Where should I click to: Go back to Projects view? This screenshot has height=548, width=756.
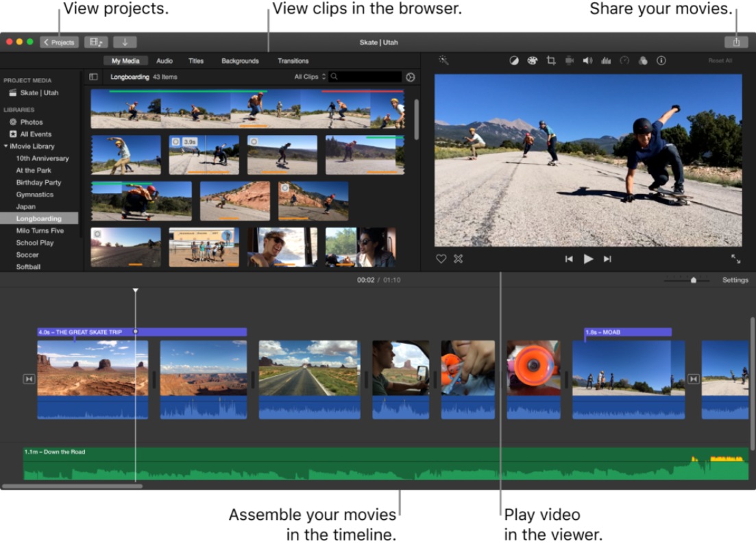click(x=60, y=42)
